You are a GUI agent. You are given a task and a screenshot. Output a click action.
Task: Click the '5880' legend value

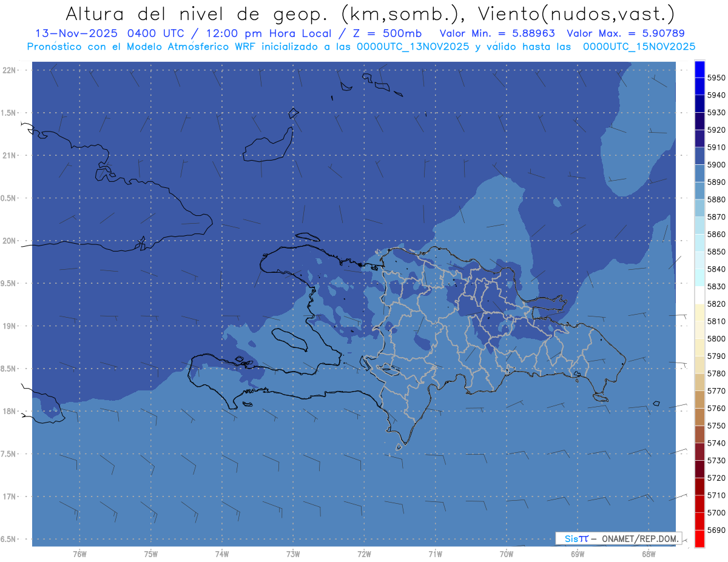coord(716,199)
